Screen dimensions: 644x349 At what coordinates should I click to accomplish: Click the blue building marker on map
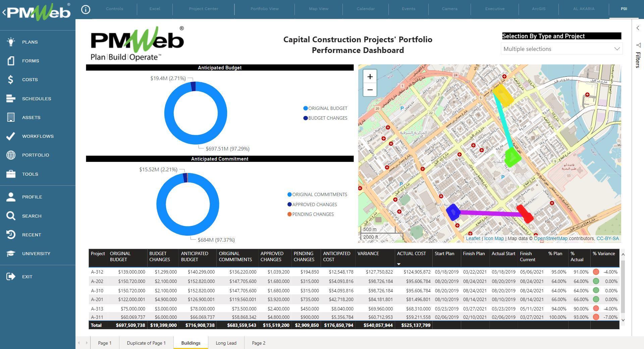pos(453,212)
